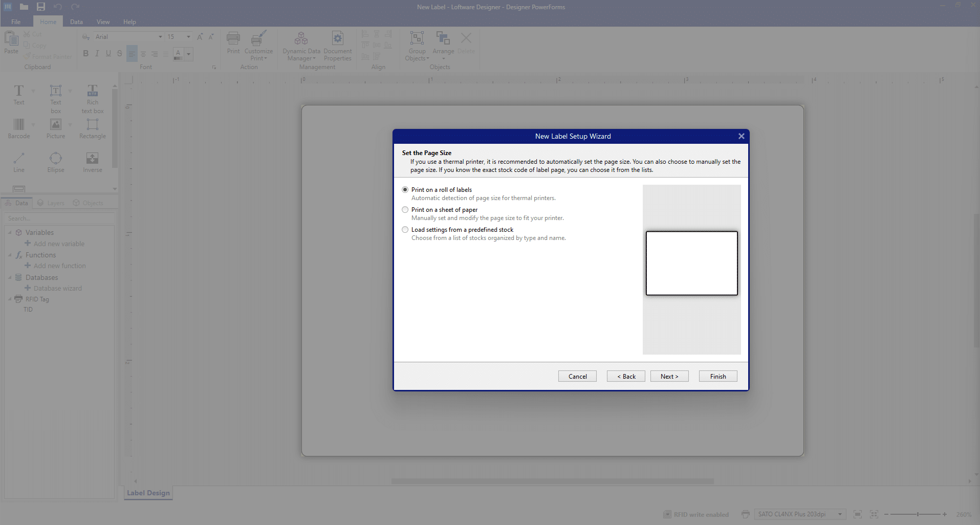Click inside the Search field
The height and width of the screenshot is (525, 980).
coord(59,218)
